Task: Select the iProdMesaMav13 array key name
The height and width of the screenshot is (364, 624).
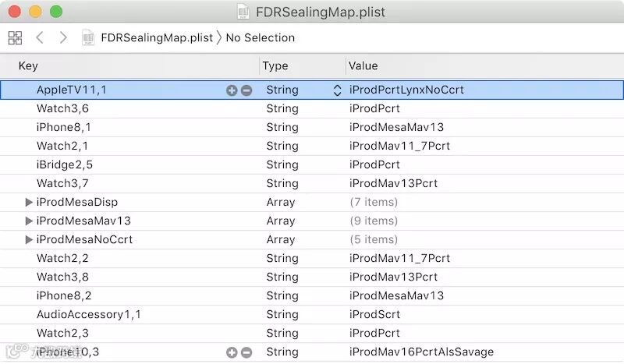Action: [83, 221]
